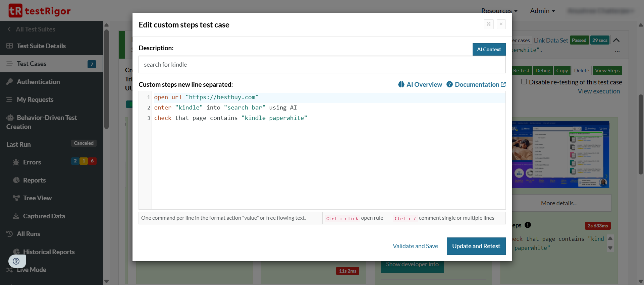This screenshot has height=285, width=644.
Task: Click the fullscreen expand icon in dialog
Action: tap(488, 24)
